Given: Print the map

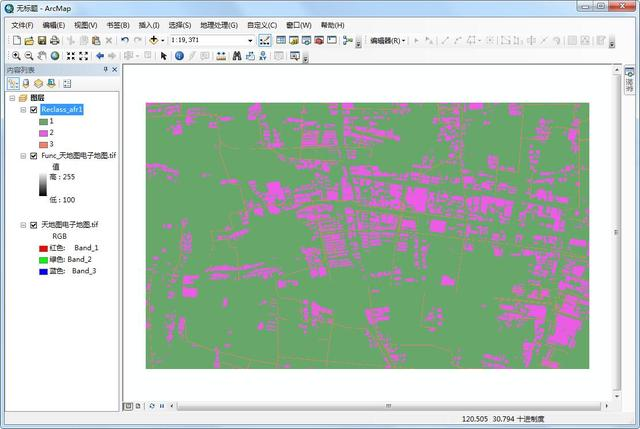Looking at the screenshot, I should click(x=54, y=40).
